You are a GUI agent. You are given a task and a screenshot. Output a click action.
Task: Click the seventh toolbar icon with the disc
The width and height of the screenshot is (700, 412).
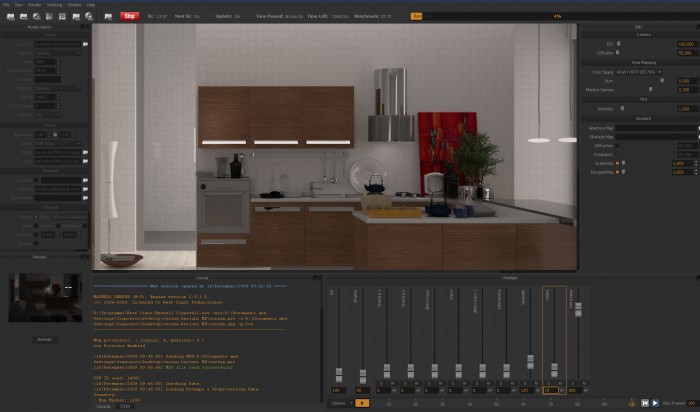[x=89, y=17]
